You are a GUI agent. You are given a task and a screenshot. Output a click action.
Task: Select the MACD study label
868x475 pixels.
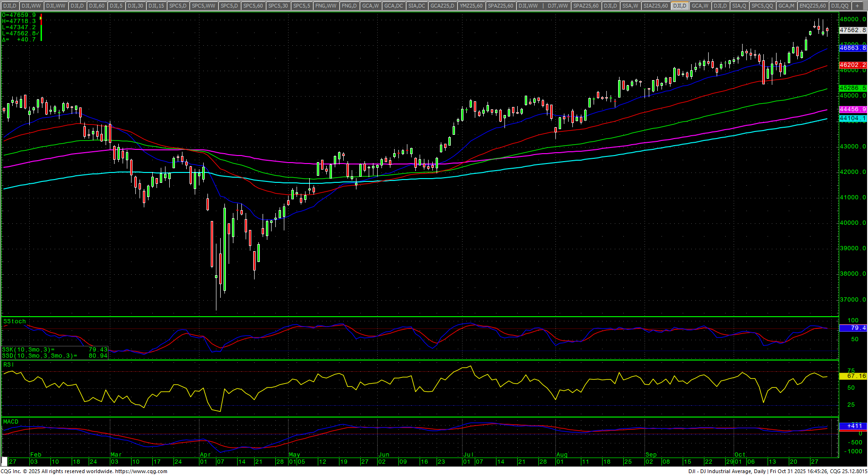[11, 422]
